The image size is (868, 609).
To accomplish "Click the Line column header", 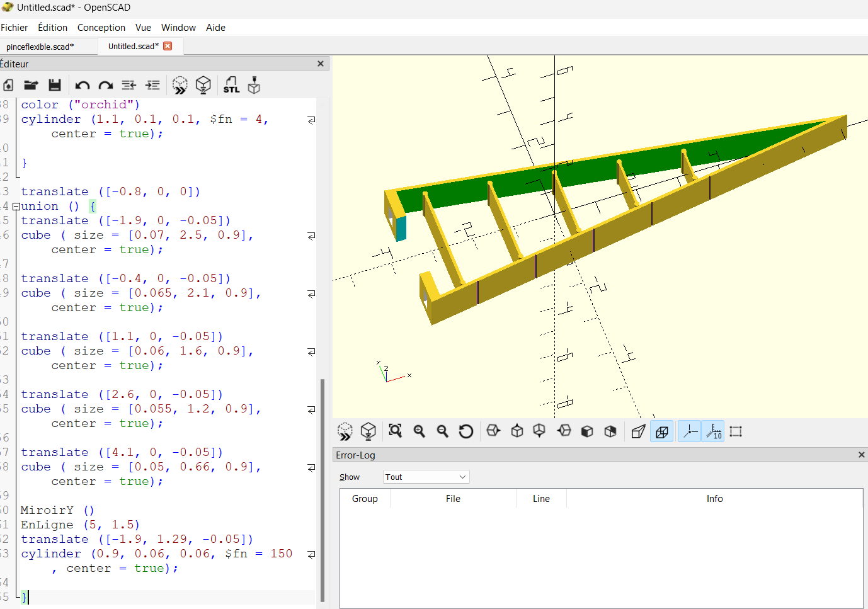I will (x=541, y=499).
